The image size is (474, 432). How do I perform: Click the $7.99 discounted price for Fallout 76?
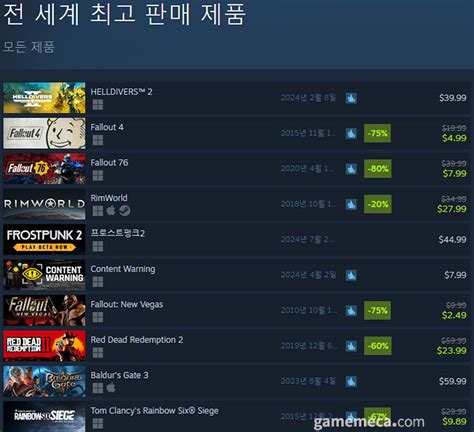(x=454, y=173)
